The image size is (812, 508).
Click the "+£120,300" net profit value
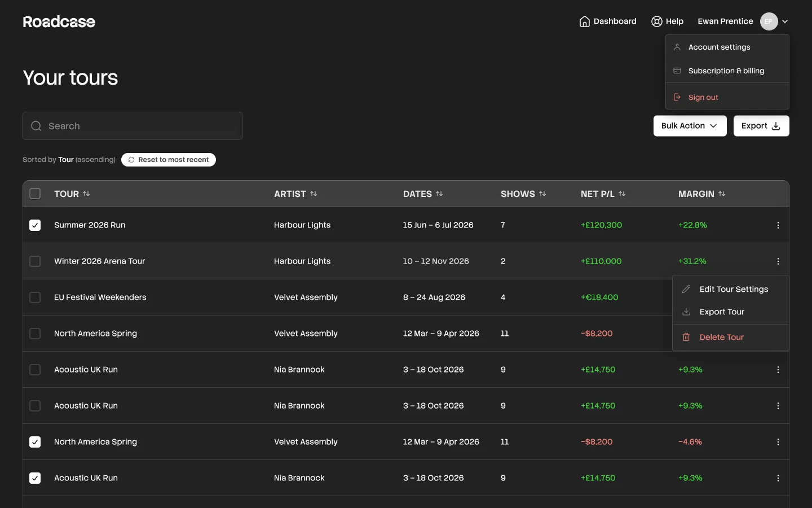(602, 225)
